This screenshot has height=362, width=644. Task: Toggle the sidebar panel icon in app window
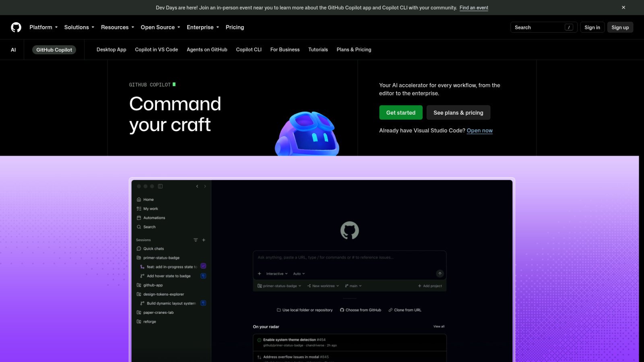(160, 186)
